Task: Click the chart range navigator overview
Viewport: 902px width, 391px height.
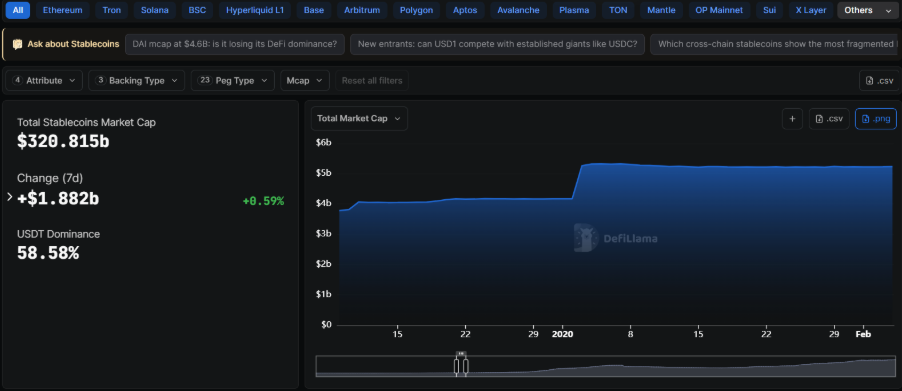Action: point(606,366)
